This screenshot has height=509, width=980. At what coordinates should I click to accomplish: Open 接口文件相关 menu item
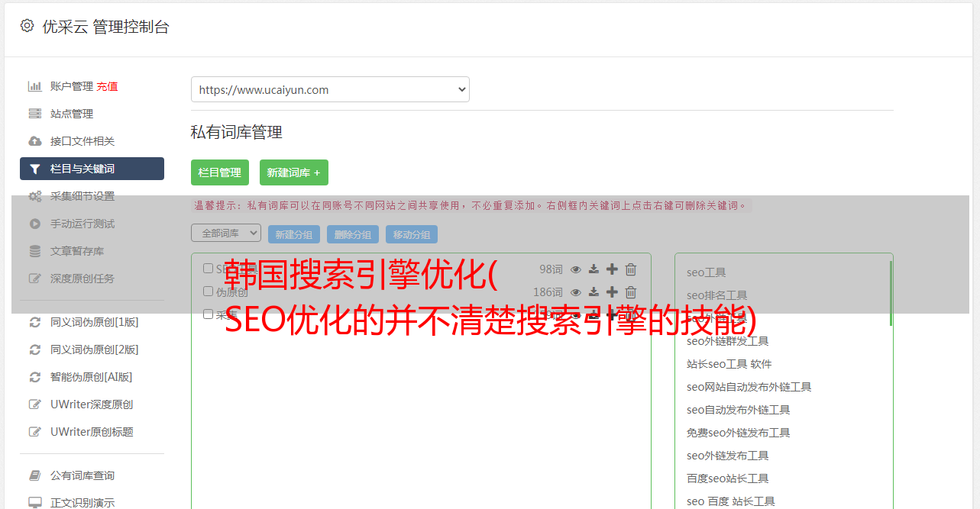pos(82,141)
